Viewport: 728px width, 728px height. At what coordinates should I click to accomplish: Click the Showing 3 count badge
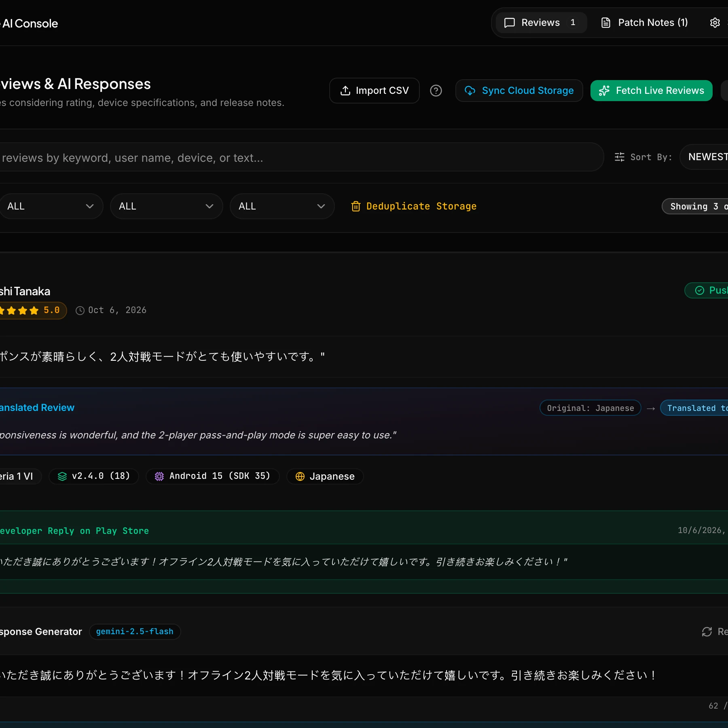(x=695, y=206)
